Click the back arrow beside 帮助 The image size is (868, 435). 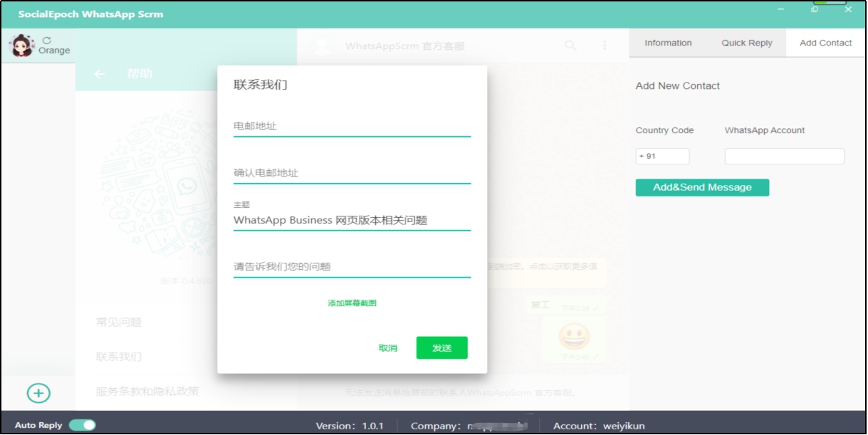point(100,74)
